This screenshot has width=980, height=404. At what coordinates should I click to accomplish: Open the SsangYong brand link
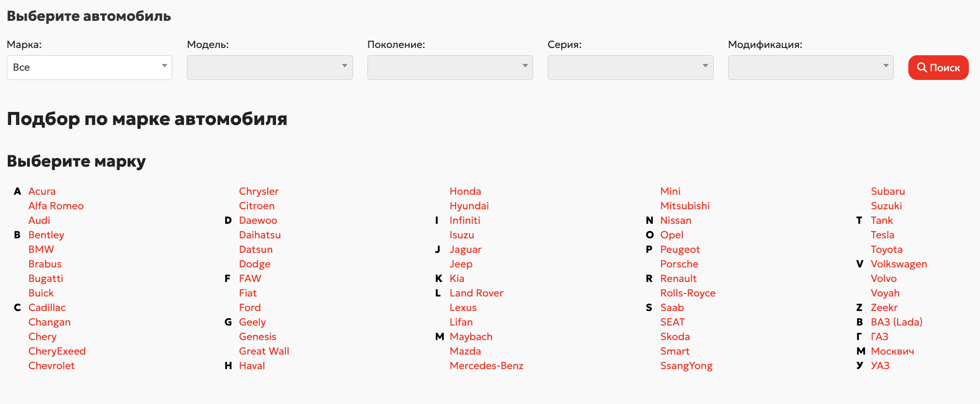[x=687, y=366]
